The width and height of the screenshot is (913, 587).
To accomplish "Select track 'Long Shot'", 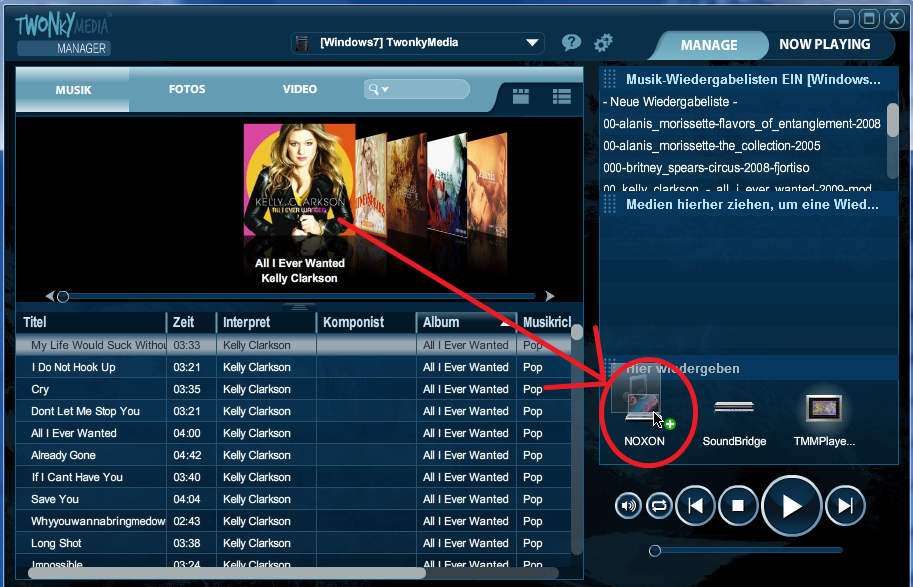I will pos(293,543).
